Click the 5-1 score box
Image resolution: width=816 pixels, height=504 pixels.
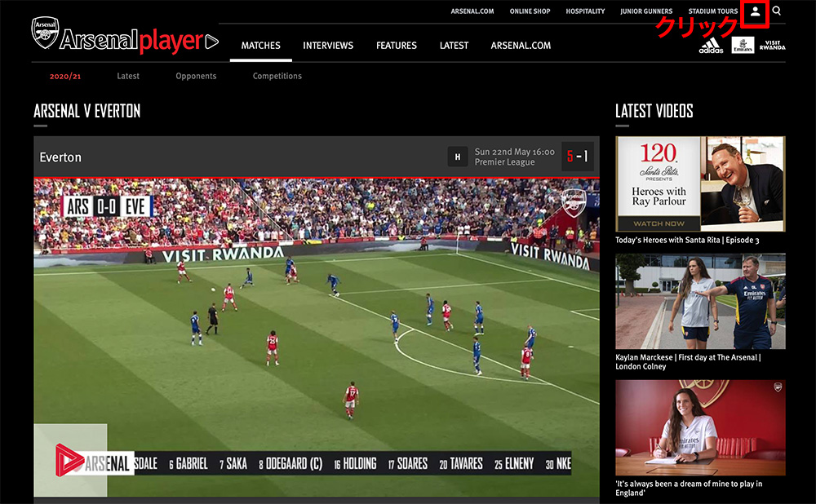coord(578,156)
